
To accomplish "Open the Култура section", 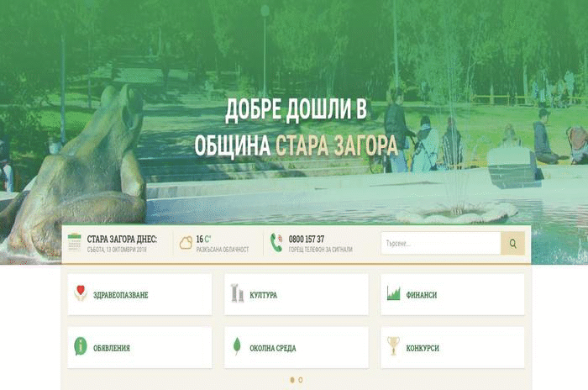I will pyautogui.click(x=297, y=295).
